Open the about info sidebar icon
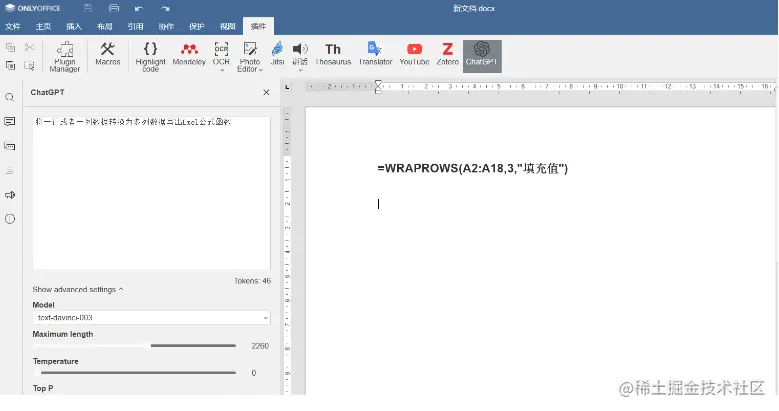The image size is (779, 411). (x=10, y=219)
